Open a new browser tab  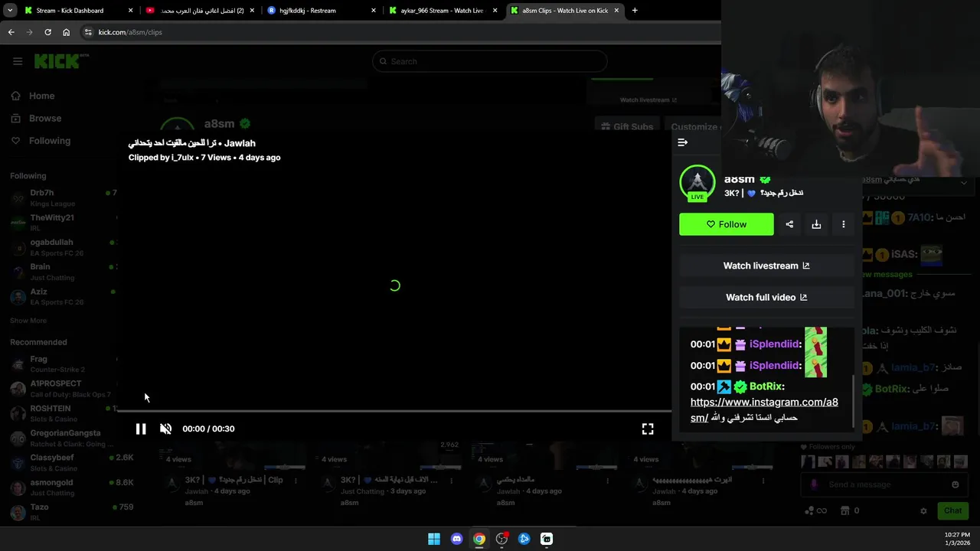pyautogui.click(x=635, y=11)
